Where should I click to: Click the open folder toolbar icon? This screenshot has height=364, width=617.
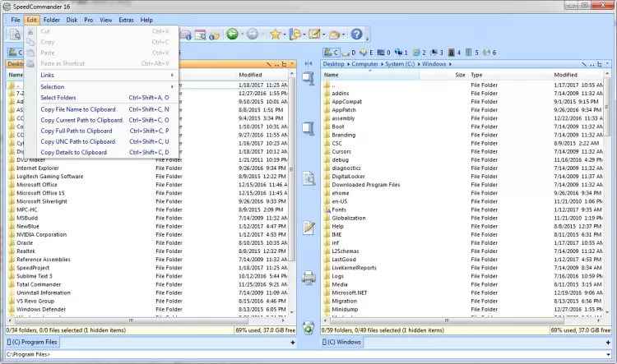click(334, 35)
